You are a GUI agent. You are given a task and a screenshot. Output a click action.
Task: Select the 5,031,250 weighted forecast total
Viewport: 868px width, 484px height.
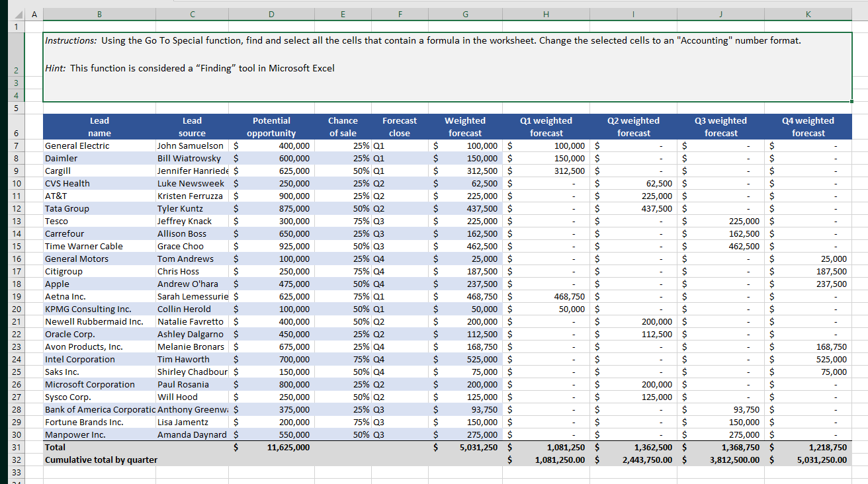[465, 447]
